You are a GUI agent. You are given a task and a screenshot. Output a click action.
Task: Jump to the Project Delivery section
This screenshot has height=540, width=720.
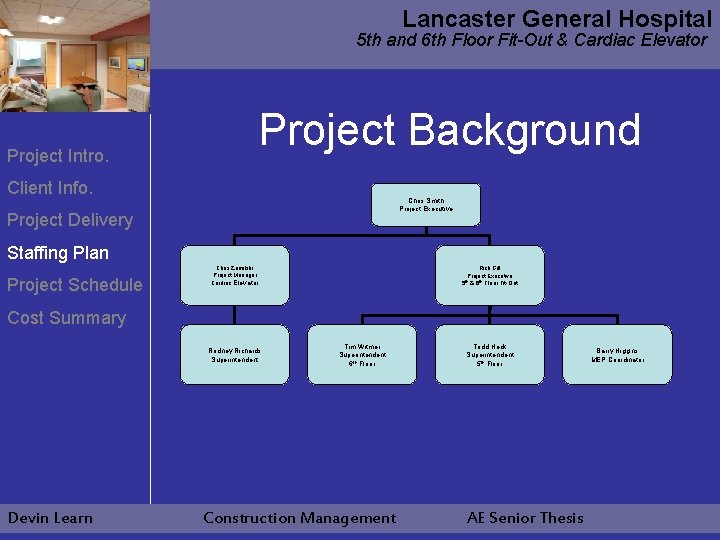70,220
